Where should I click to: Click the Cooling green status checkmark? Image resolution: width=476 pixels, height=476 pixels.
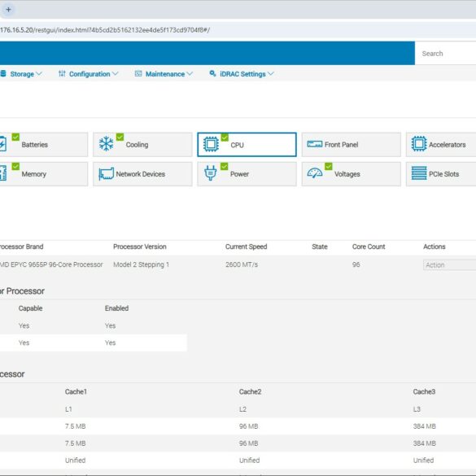[120, 137]
